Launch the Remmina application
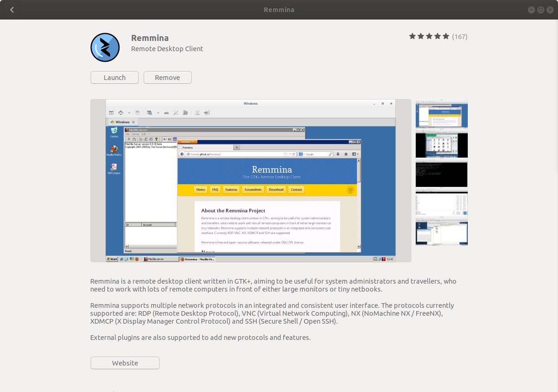Viewport: 558px width, 392px height. coord(114,78)
